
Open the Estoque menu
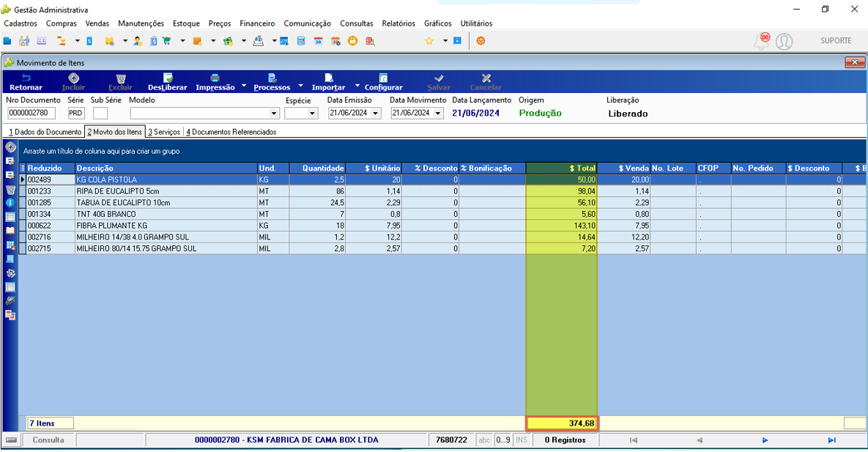[186, 23]
